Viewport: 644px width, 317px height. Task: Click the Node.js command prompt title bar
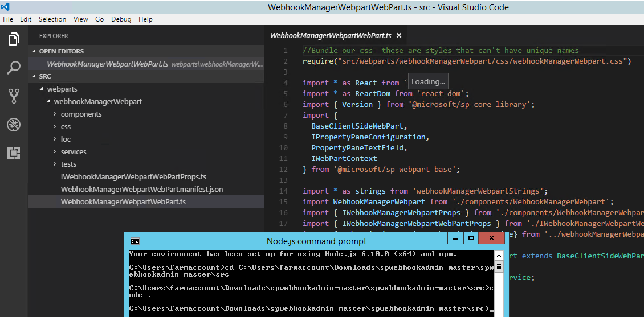pyautogui.click(x=316, y=241)
